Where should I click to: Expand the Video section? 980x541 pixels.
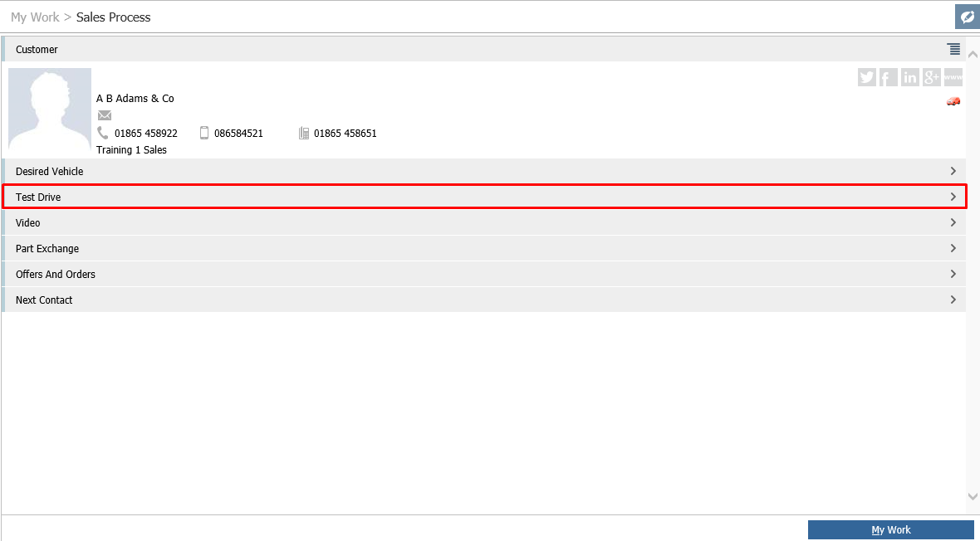953,222
